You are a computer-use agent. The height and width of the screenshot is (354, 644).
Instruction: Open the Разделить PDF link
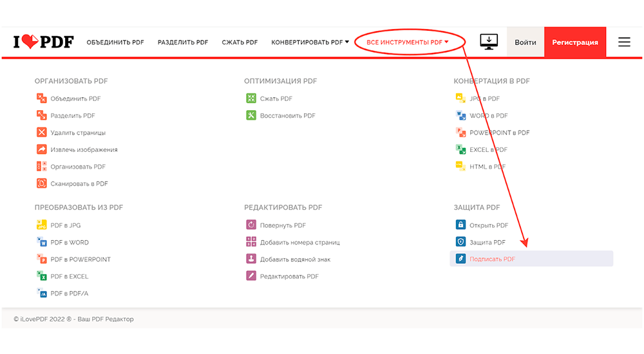(x=73, y=115)
